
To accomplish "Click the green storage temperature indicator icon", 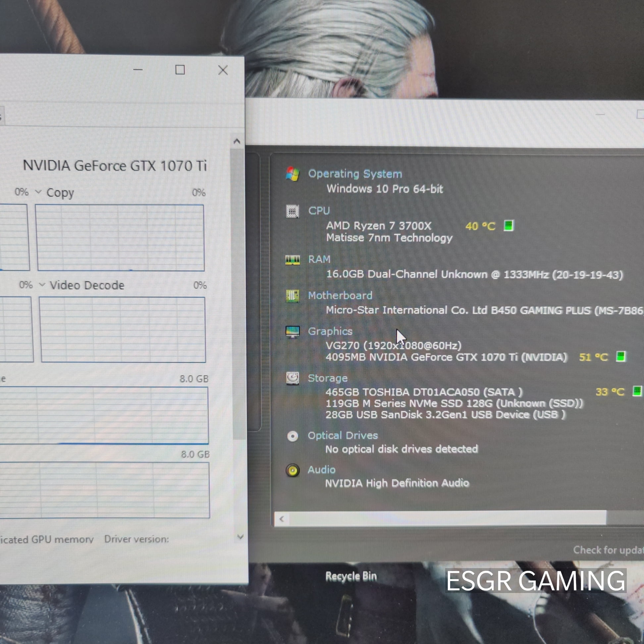I will [x=637, y=391].
